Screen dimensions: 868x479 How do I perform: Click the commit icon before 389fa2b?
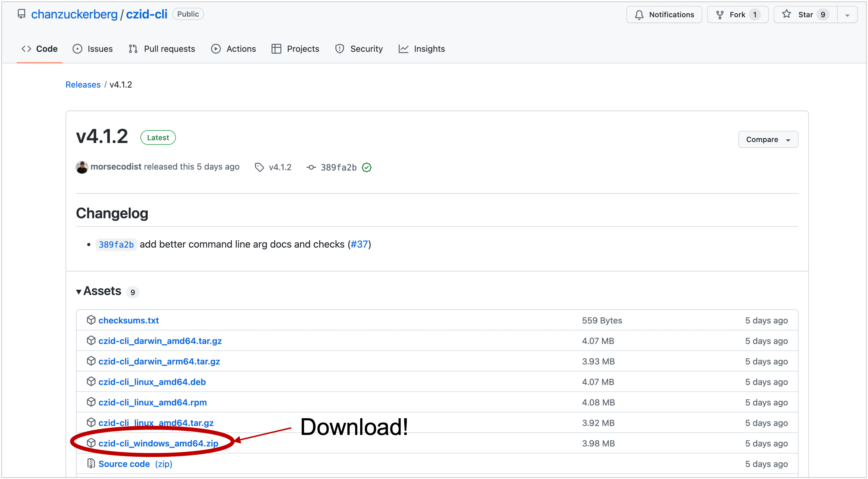[x=311, y=167]
